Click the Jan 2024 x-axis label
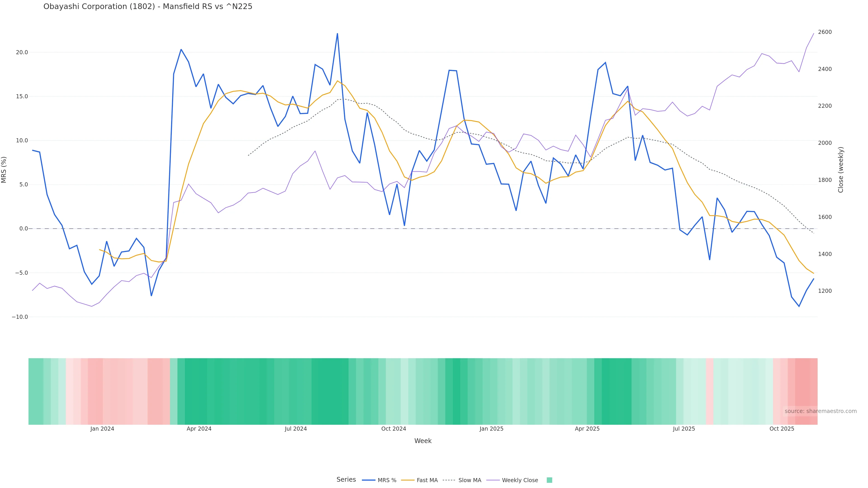868x488 pixels. pyautogui.click(x=102, y=429)
